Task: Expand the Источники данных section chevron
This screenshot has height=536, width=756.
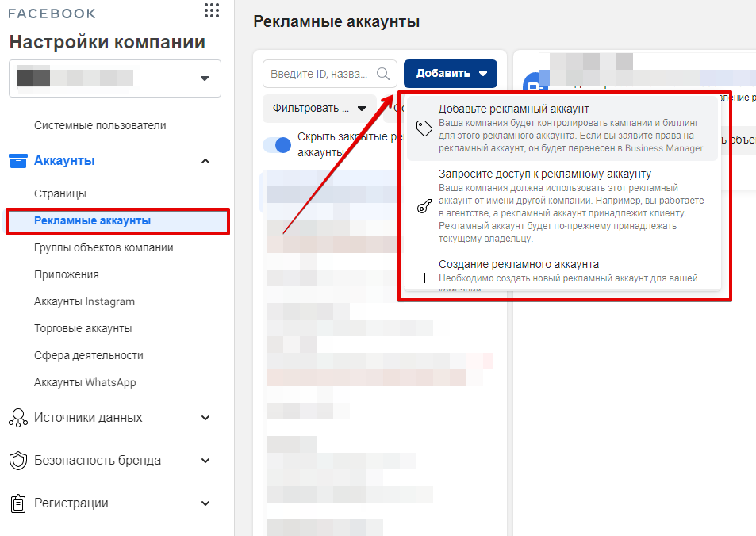Action: [205, 418]
